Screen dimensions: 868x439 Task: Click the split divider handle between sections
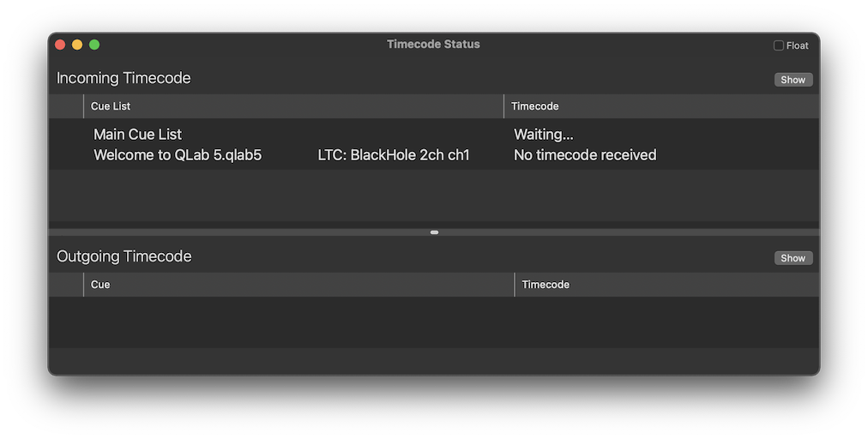pyautogui.click(x=434, y=232)
